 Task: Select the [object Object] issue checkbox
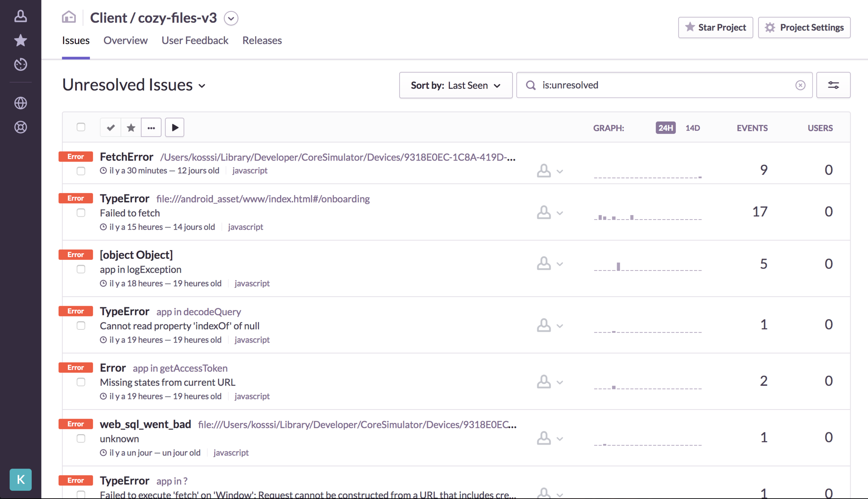point(81,269)
